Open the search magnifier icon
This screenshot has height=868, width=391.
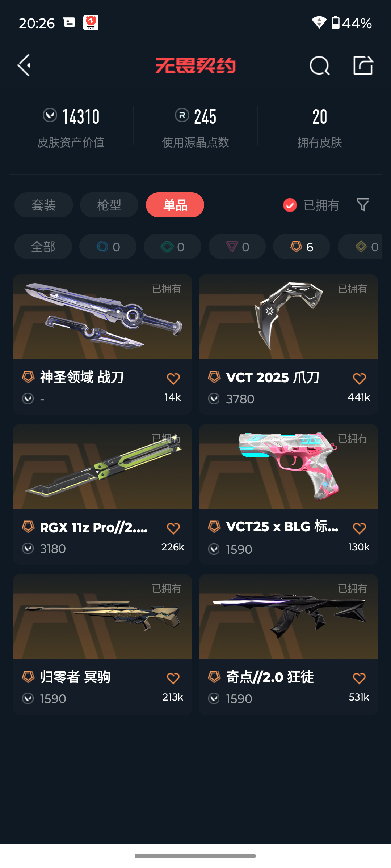point(320,65)
